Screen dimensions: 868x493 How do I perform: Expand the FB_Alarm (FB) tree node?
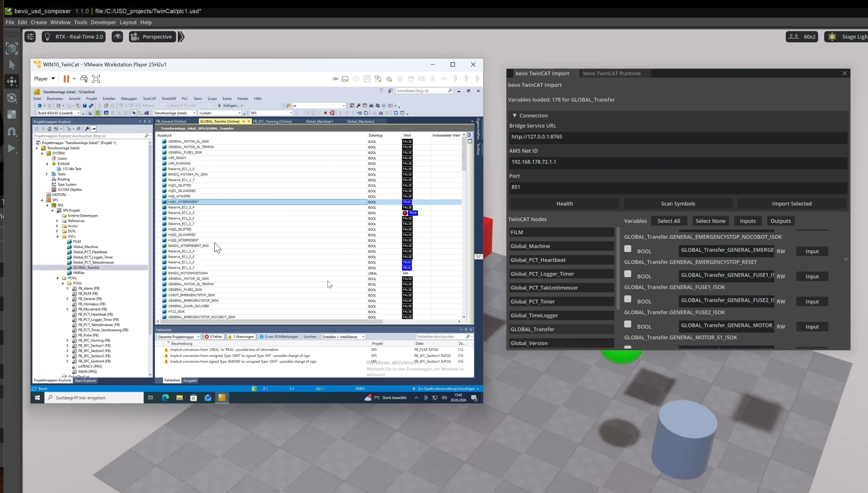[68, 288]
